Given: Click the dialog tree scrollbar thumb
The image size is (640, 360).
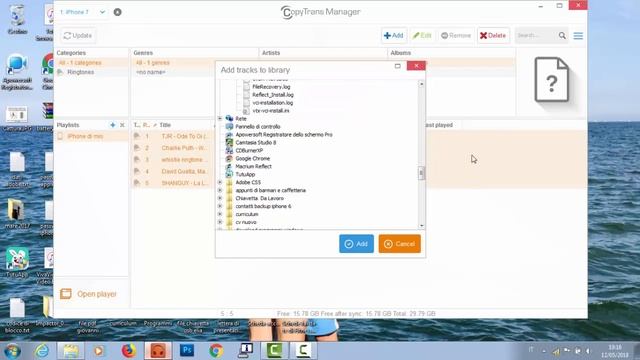Looking at the screenshot, I should coord(421,173).
